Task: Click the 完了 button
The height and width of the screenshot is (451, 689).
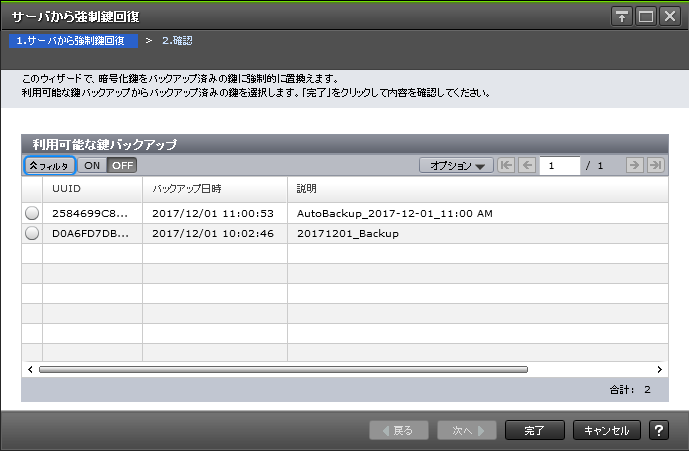Action: 535,430
